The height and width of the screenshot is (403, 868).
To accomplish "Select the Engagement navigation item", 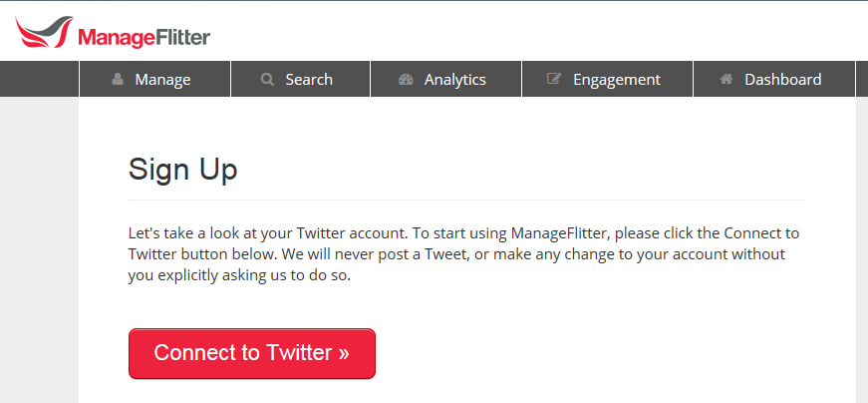I will (x=607, y=79).
